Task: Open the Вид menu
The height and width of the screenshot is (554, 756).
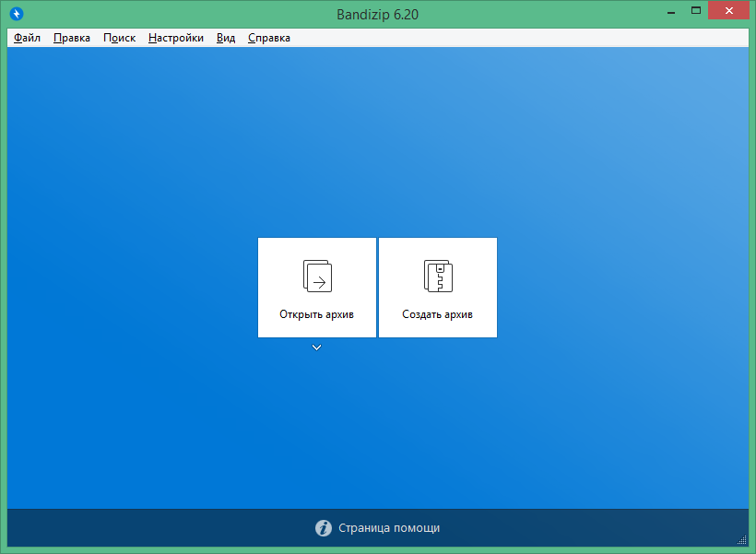Action: click(226, 38)
